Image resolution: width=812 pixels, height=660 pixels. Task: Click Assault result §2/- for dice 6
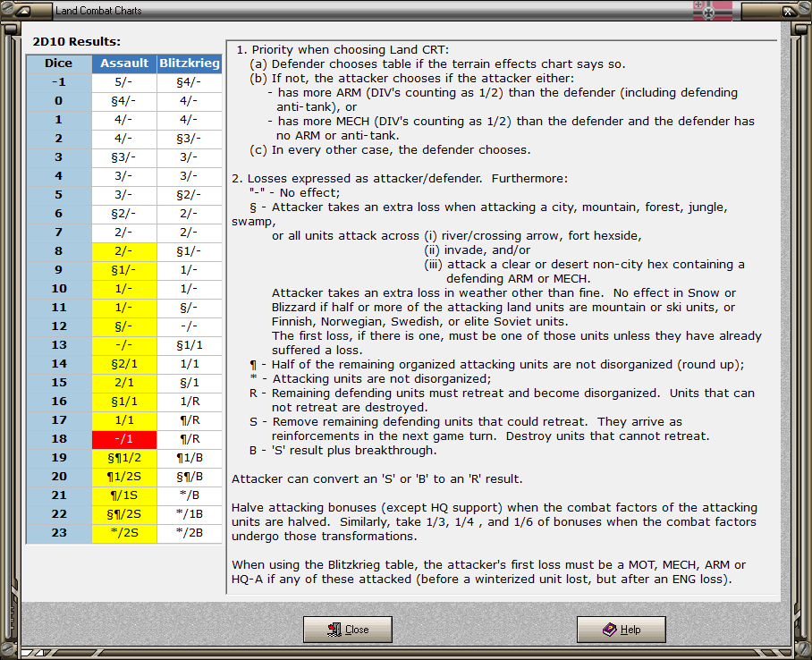tap(124, 214)
